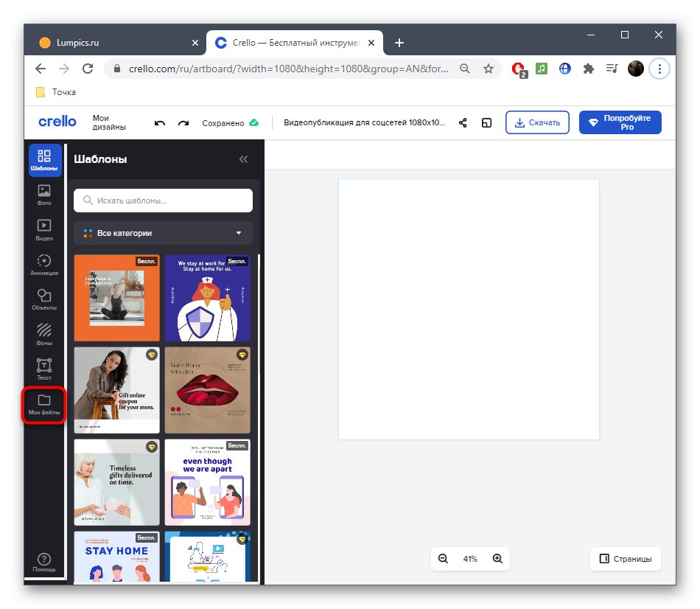Go forward in browser history
The width and height of the screenshot is (700, 609).
point(64,69)
